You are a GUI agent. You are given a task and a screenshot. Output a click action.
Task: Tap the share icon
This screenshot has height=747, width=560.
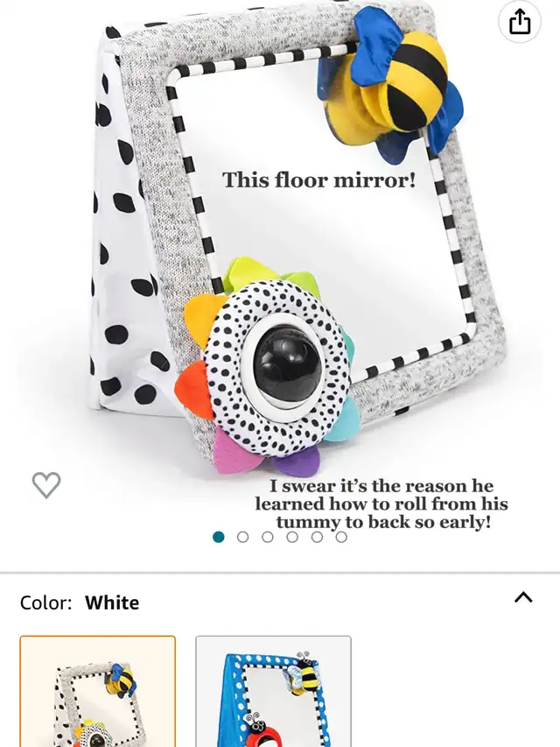click(519, 21)
